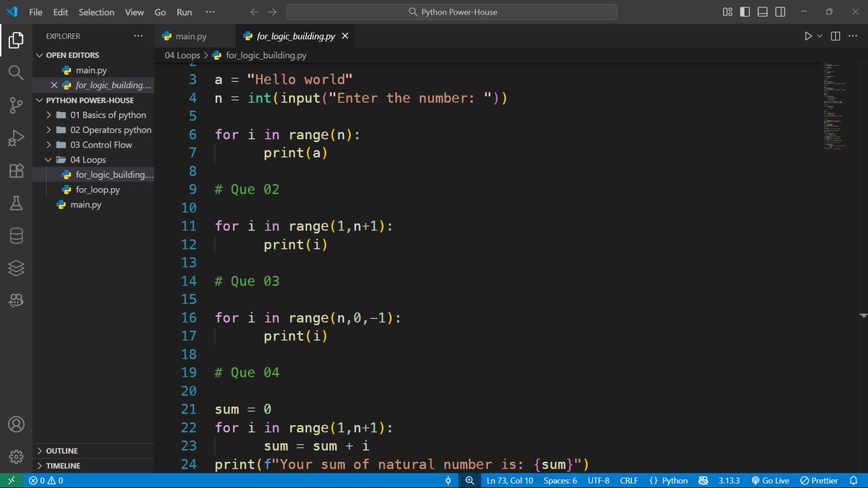
Task: Open the Run menu
Action: (x=184, y=12)
